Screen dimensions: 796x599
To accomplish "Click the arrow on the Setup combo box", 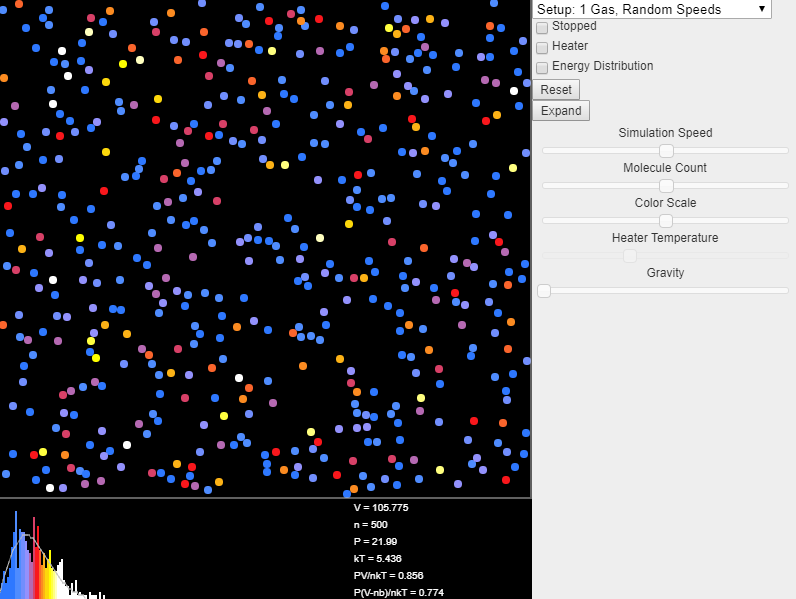I will click(x=762, y=9).
